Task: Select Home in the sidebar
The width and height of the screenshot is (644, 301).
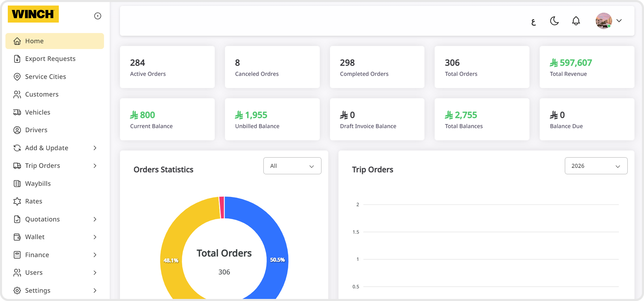Action: click(34, 41)
